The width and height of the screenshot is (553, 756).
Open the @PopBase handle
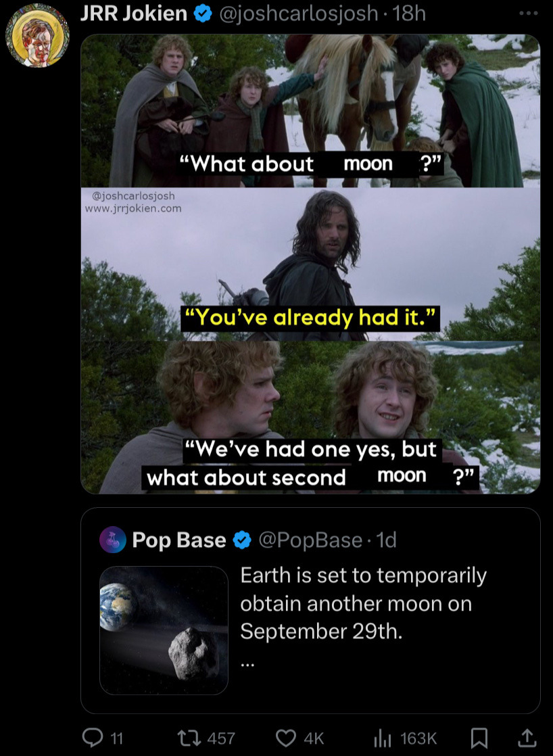point(310,540)
